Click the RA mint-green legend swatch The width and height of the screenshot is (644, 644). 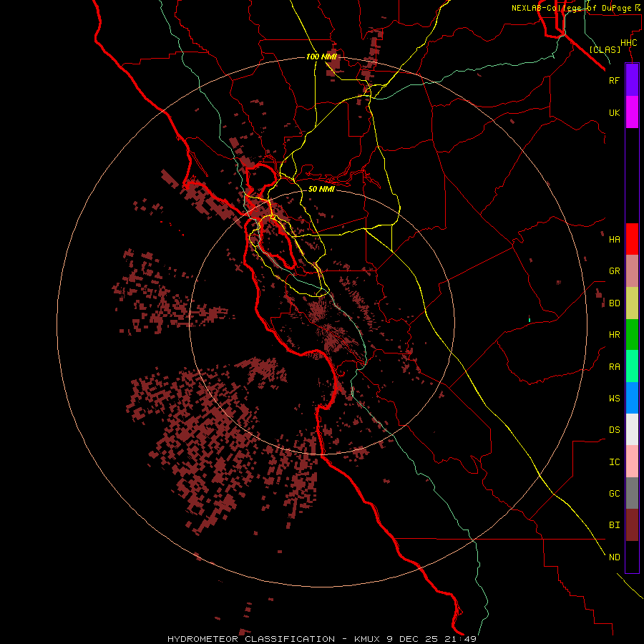[632, 366]
